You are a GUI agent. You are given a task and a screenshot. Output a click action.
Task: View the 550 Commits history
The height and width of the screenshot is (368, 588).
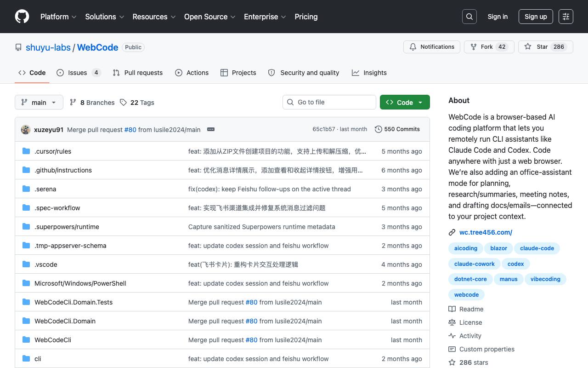pyautogui.click(x=397, y=129)
